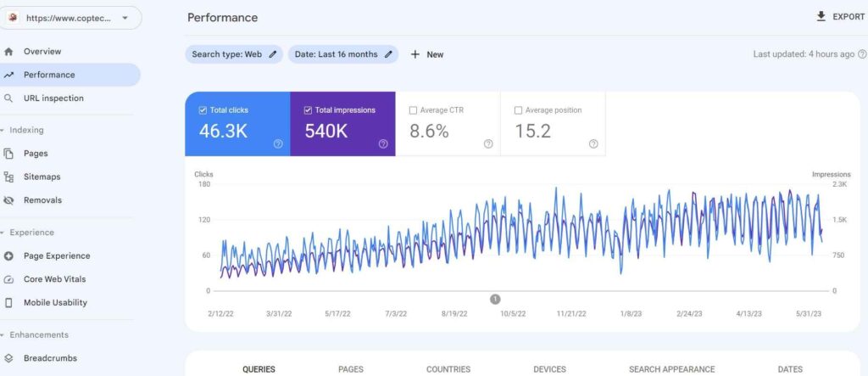
Task: Click the 2.3K impressions axis label
Action: [x=839, y=184]
